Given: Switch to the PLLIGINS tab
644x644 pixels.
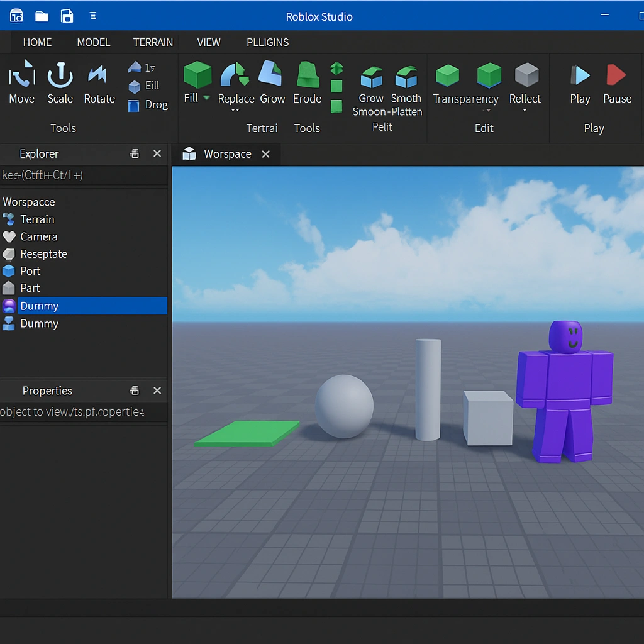Looking at the screenshot, I should [267, 42].
